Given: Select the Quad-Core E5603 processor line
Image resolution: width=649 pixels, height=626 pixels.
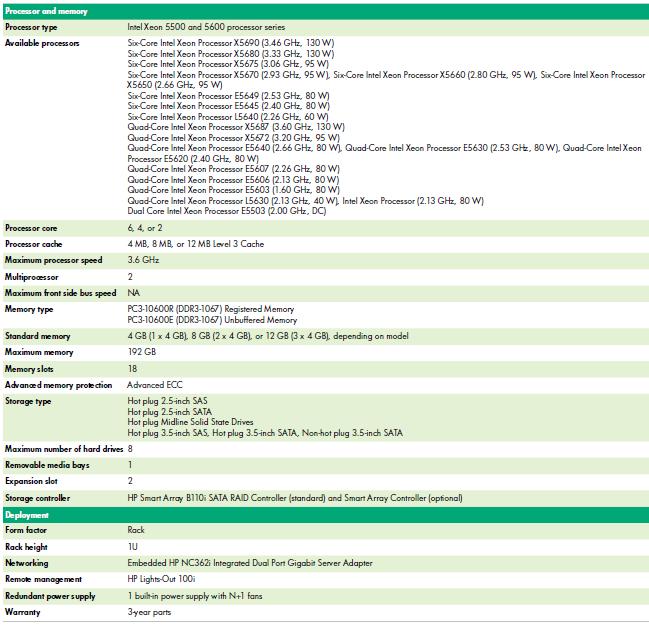Looking at the screenshot, I should (x=233, y=190).
